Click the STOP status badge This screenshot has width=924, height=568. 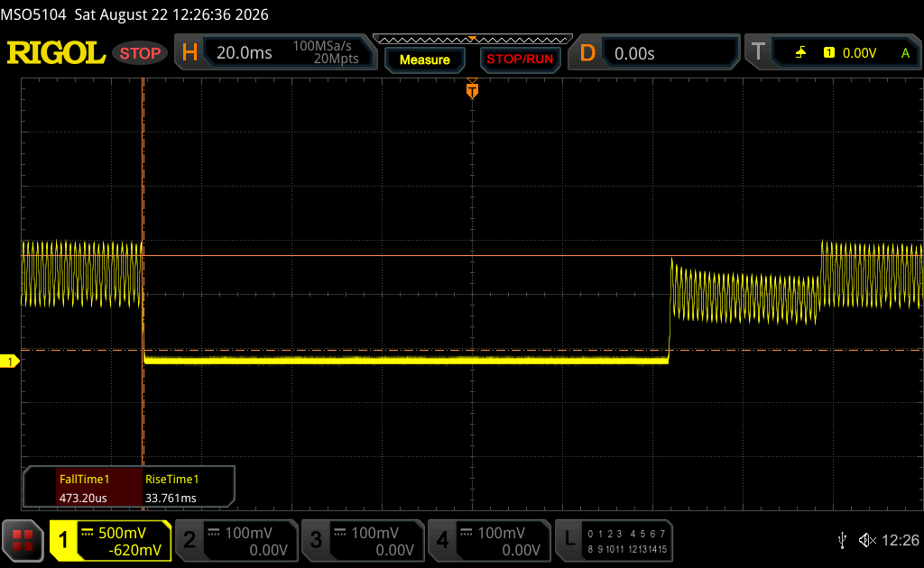140,53
